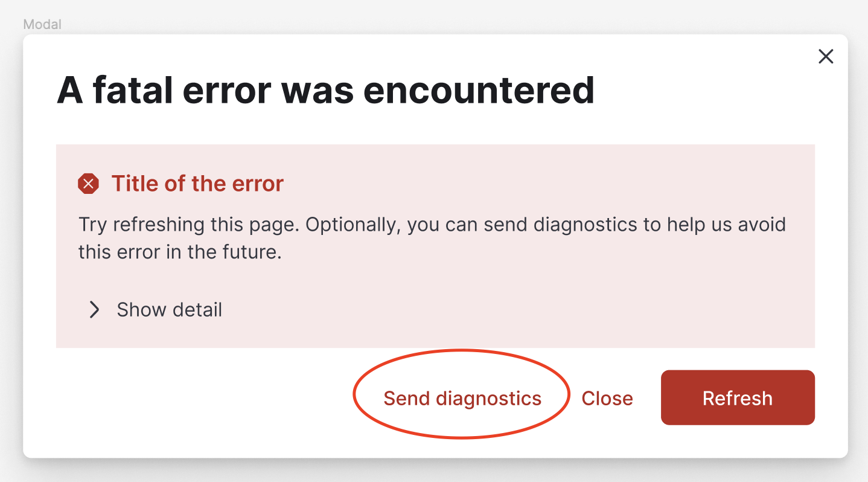This screenshot has height=482, width=868.
Task: Click the close cross icon of the modal
Action: [826, 56]
